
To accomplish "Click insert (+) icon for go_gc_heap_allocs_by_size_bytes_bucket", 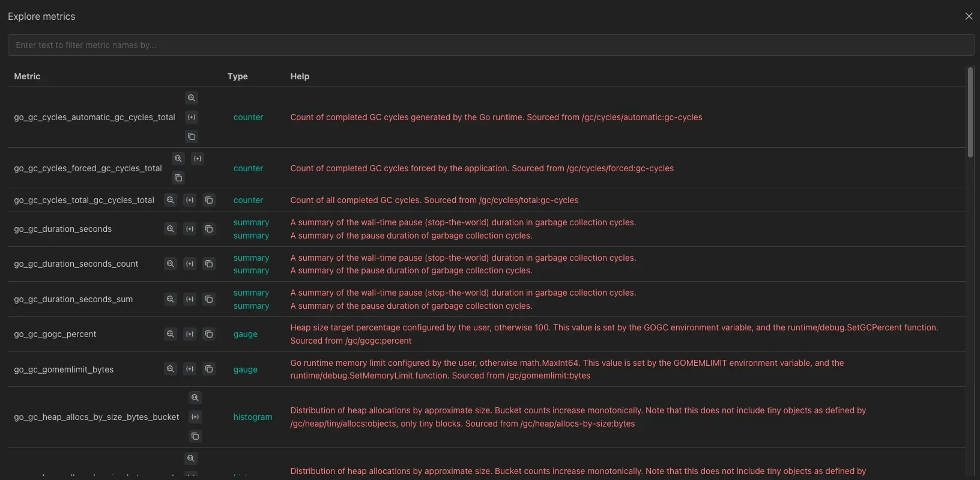I will click(195, 417).
